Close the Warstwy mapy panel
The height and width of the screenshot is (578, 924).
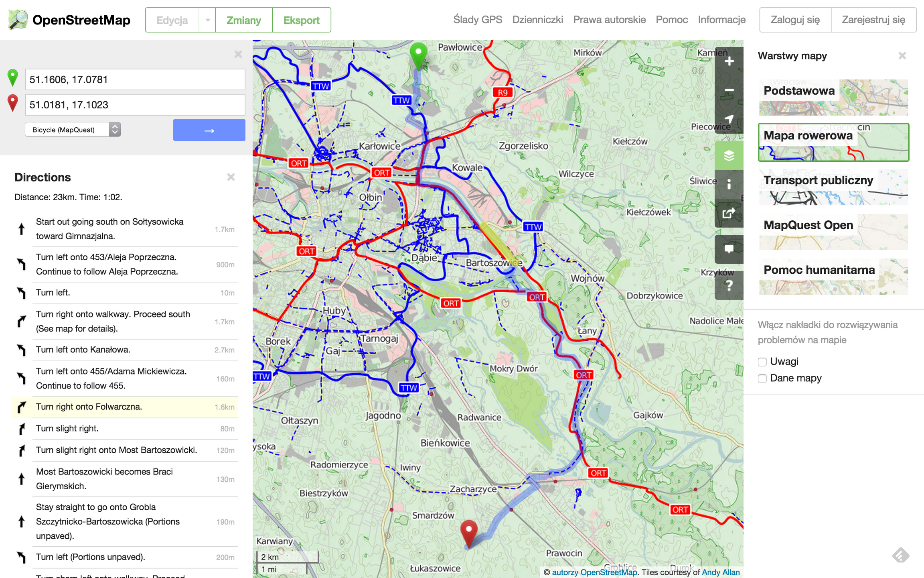[902, 56]
